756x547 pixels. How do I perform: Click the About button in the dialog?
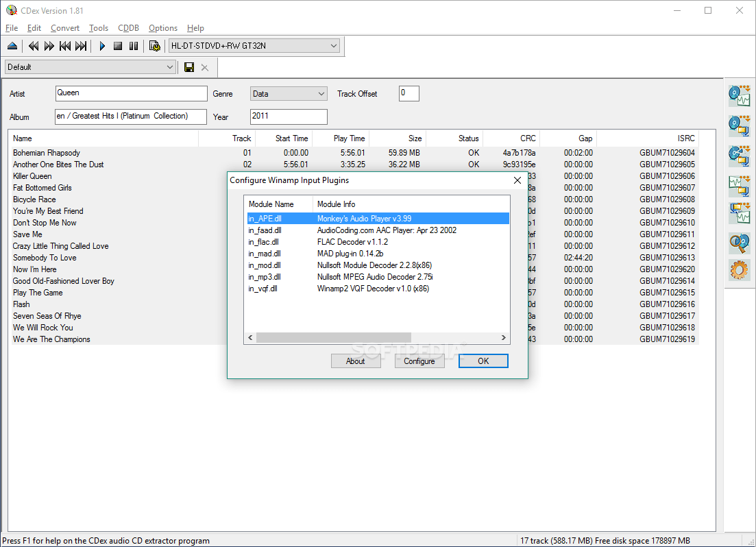(356, 361)
